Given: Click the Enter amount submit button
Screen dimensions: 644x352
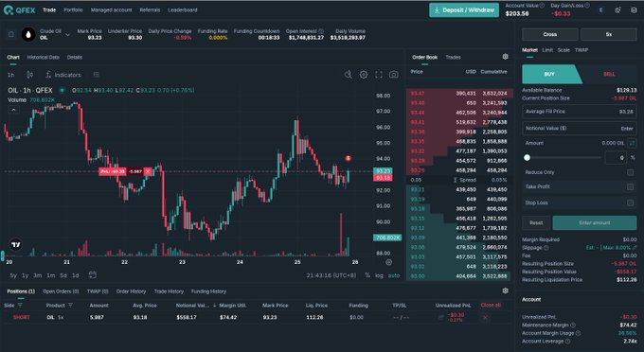Looking at the screenshot, I should (x=595, y=222).
